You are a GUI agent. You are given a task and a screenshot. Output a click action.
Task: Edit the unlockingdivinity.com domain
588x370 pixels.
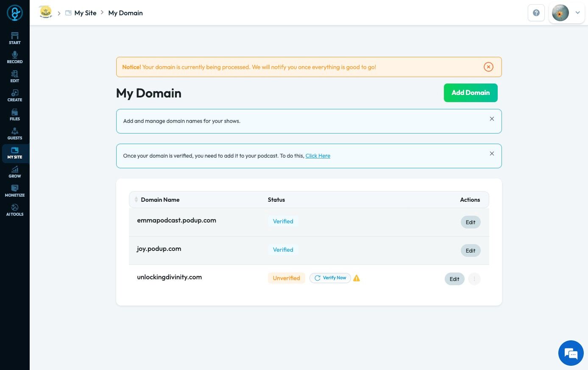tap(454, 279)
